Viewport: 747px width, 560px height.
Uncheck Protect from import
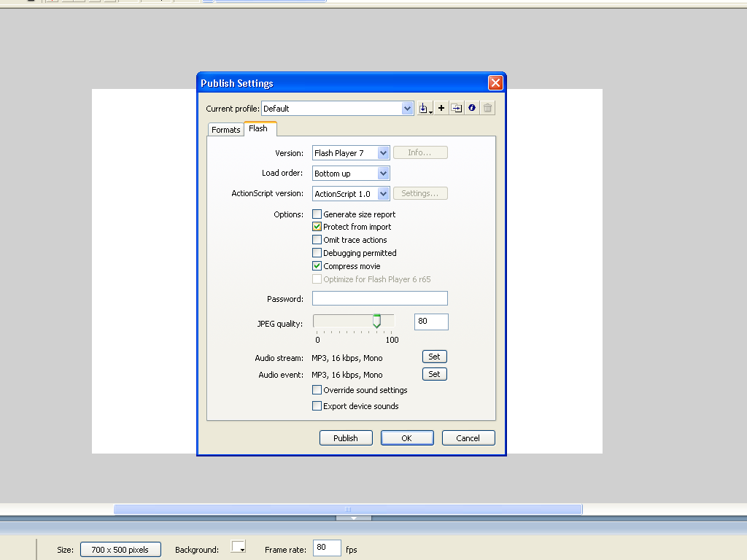click(x=317, y=227)
